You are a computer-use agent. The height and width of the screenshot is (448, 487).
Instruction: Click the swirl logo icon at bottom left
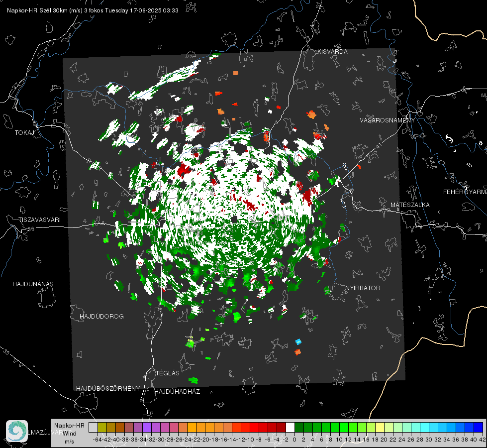17,431
